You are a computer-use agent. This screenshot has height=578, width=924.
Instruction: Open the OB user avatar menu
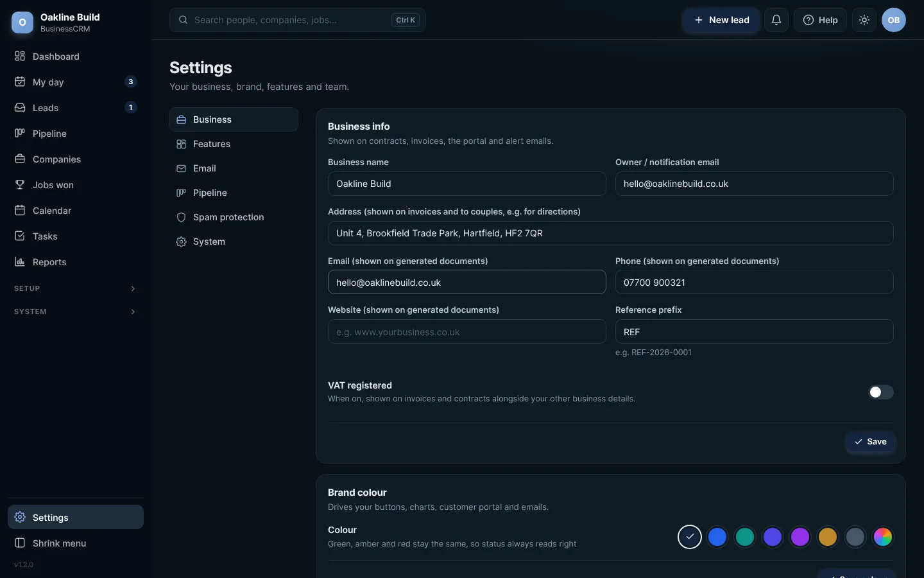pos(894,20)
